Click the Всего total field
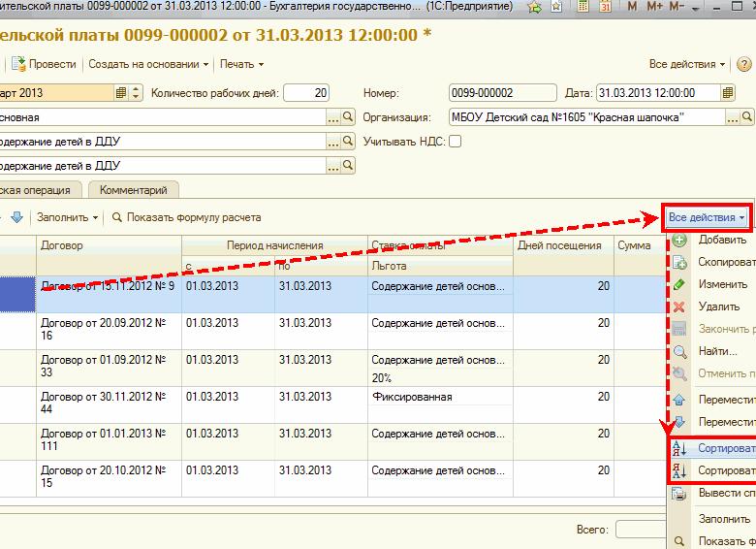756x549 pixels. (642, 530)
